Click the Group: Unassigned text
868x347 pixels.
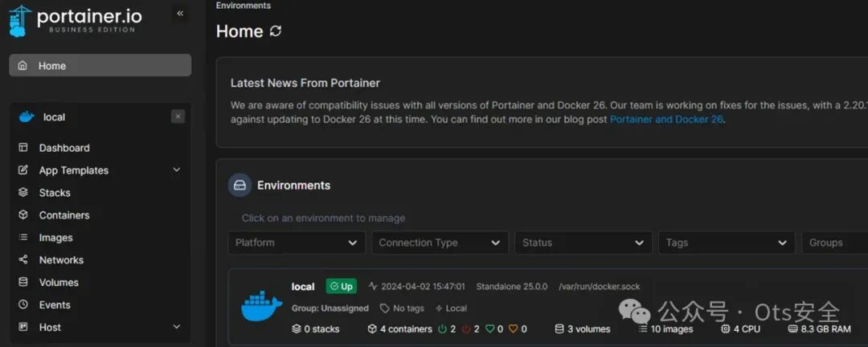[330, 308]
